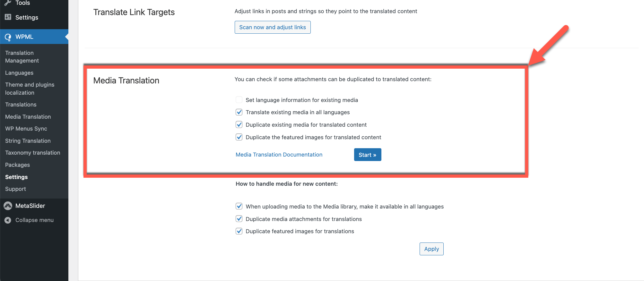Click the Tools wrench icon

tap(8, 3)
